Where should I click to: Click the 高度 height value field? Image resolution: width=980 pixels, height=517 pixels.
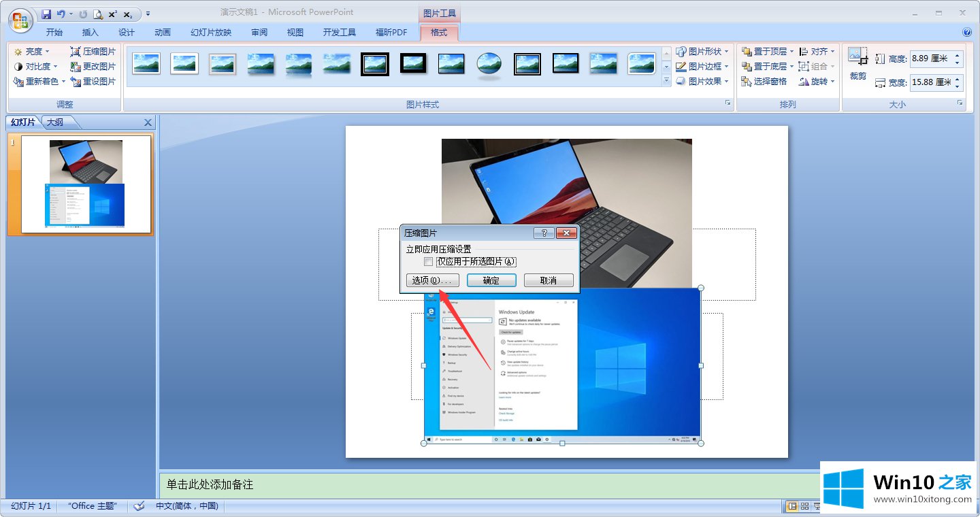pos(930,59)
